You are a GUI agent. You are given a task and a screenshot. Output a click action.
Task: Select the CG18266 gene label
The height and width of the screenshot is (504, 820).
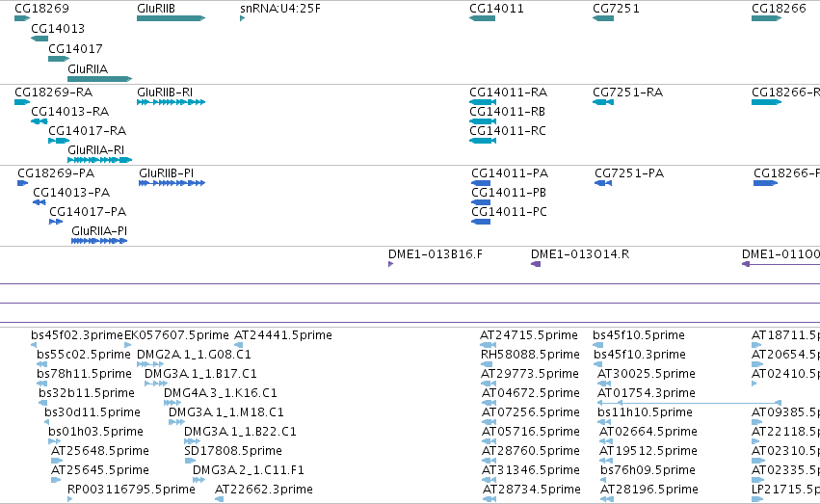(779, 9)
